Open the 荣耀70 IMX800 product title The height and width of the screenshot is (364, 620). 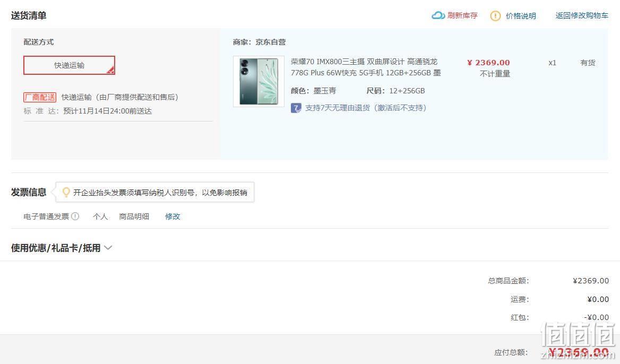pyautogui.click(x=366, y=67)
